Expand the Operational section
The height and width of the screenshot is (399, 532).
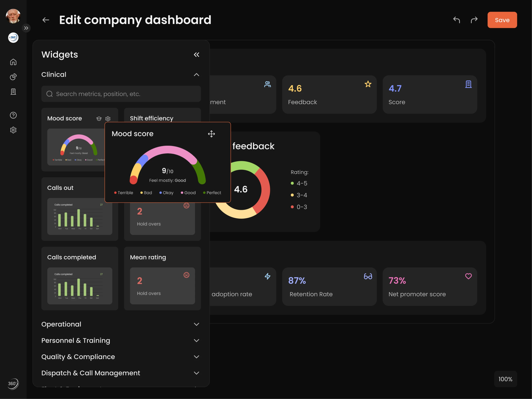tap(121, 324)
